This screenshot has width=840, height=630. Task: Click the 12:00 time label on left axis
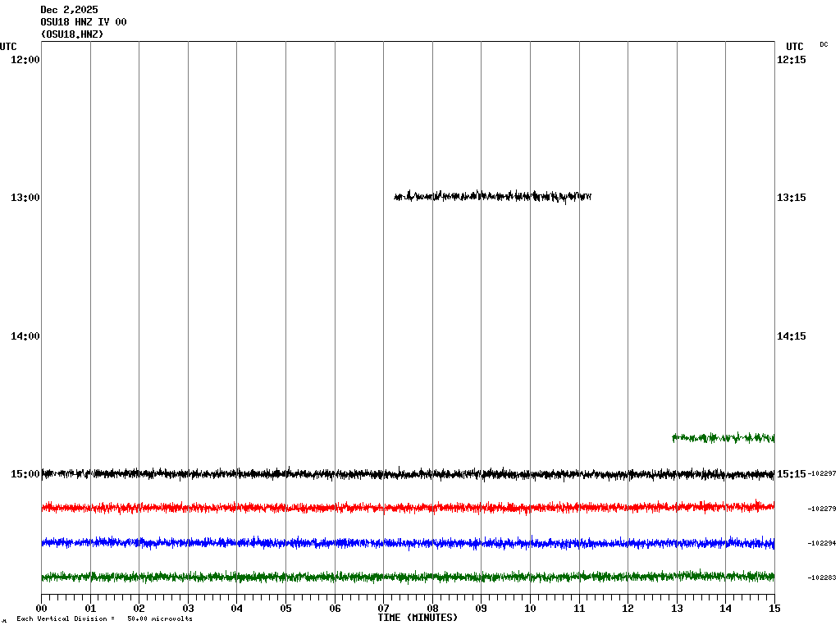(25, 60)
